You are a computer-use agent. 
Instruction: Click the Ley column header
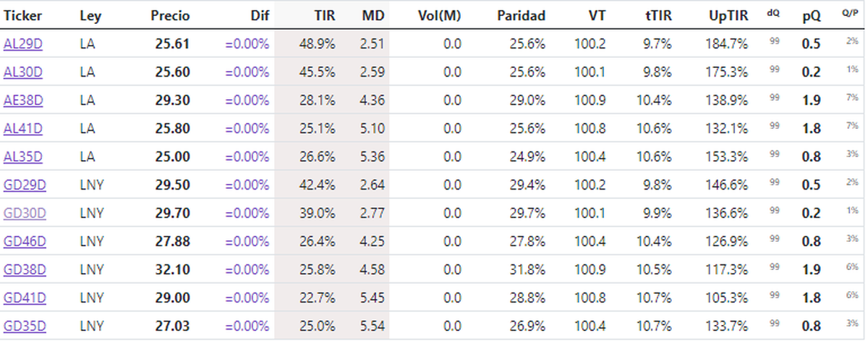tap(90, 15)
